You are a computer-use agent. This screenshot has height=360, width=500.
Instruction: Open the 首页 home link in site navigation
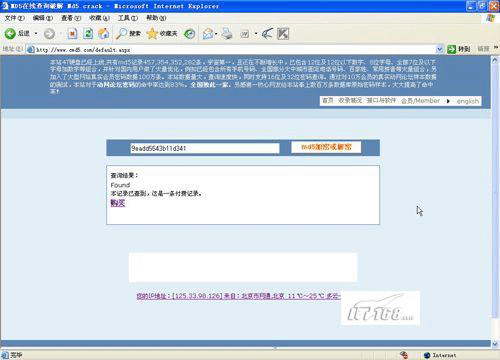click(327, 101)
